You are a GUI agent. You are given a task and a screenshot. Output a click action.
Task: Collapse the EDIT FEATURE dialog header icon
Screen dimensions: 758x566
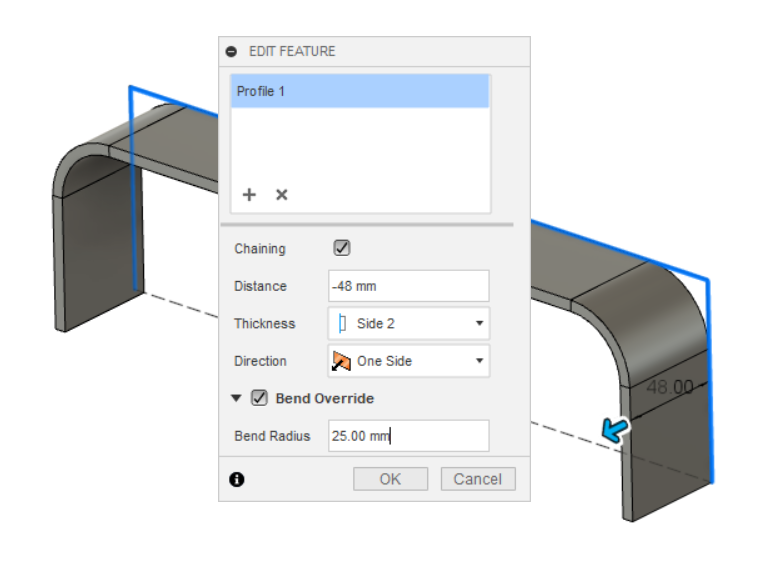click(x=231, y=51)
